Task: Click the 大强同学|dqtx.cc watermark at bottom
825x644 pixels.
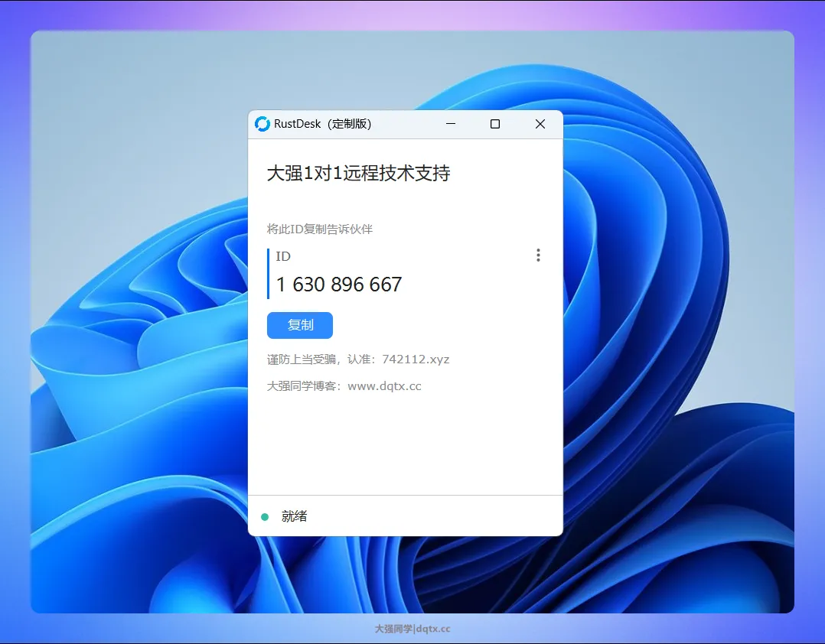Action: 412,629
